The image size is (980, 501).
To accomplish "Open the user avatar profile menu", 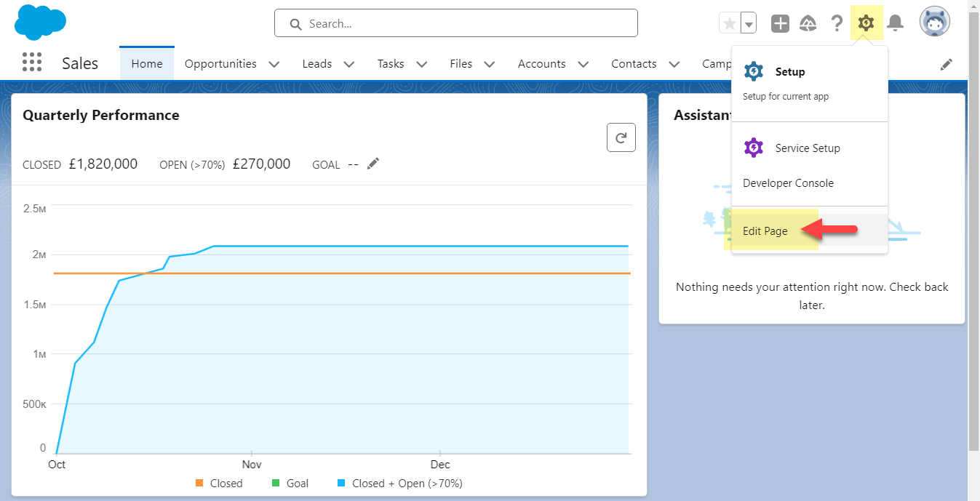I will pyautogui.click(x=934, y=23).
